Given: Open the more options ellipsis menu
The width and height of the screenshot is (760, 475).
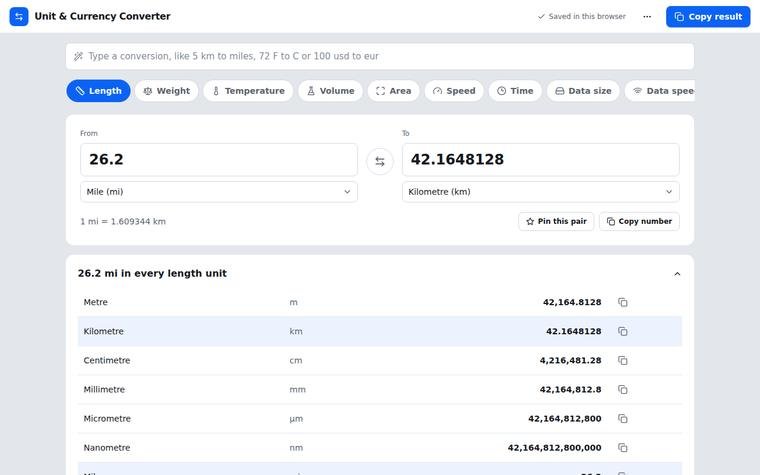Looking at the screenshot, I should coord(647,16).
